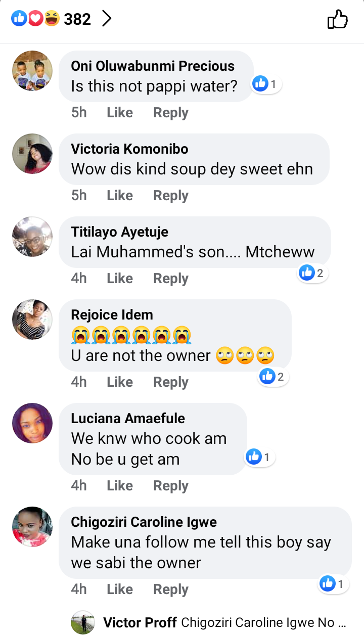Open Luciana Amaefule's profile name
364x635 pixels.
128,419
